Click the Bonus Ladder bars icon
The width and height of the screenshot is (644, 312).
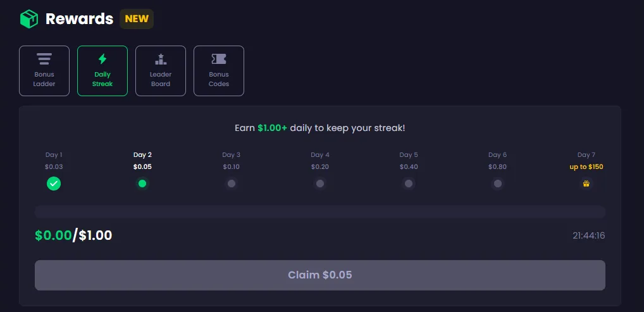[x=44, y=59]
